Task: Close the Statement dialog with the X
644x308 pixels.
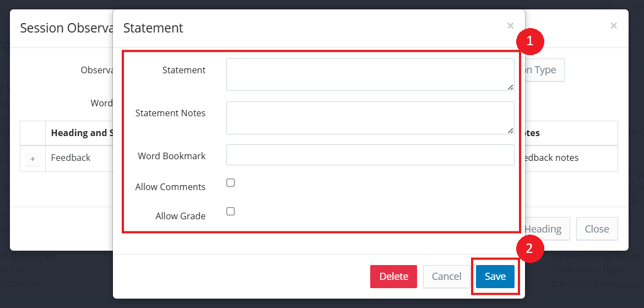Action: (x=510, y=25)
